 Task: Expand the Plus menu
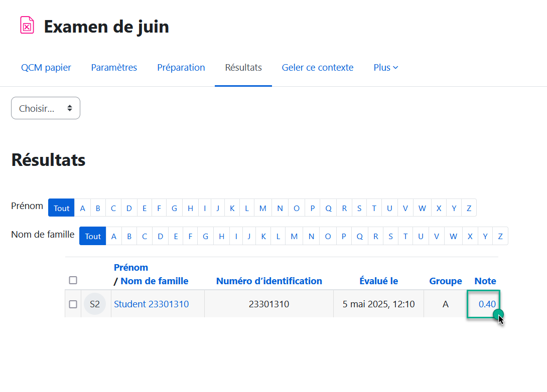[x=385, y=68]
